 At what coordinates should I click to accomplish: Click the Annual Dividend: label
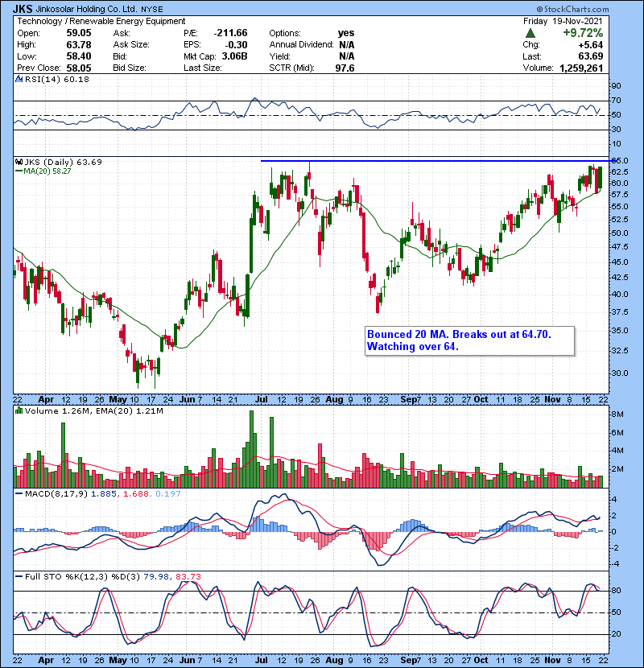point(301,45)
